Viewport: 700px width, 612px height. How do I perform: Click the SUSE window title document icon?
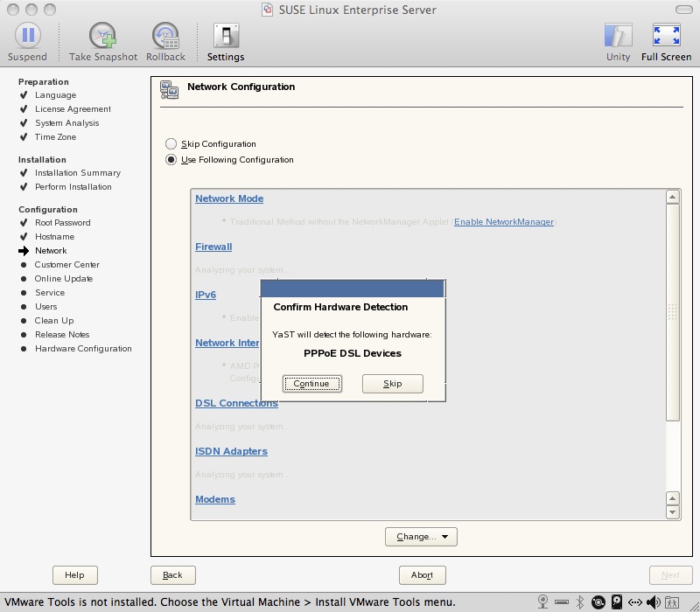coord(267,10)
